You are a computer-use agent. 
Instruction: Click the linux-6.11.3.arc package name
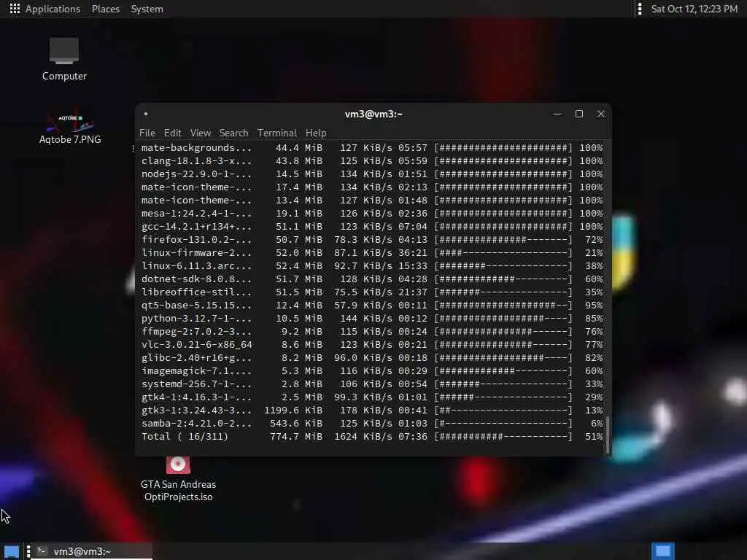pyautogui.click(x=196, y=265)
